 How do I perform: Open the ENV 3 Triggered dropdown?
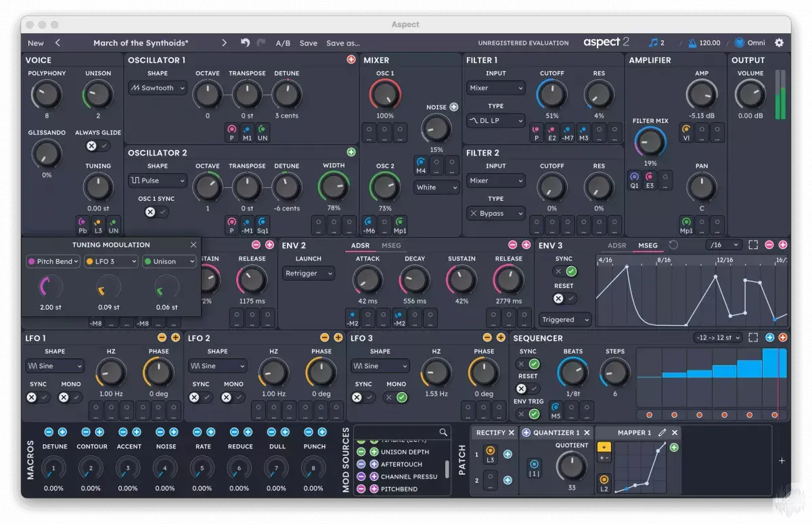click(565, 320)
